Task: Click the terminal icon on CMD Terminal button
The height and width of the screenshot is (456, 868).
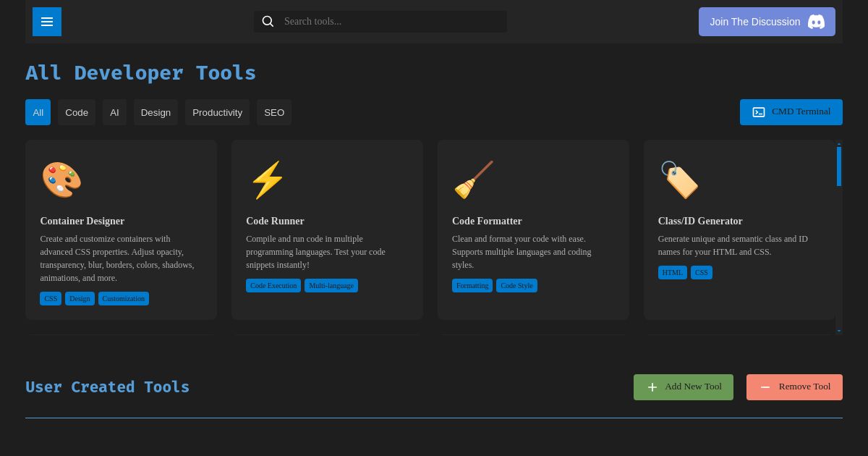Action: click(759, 112)
